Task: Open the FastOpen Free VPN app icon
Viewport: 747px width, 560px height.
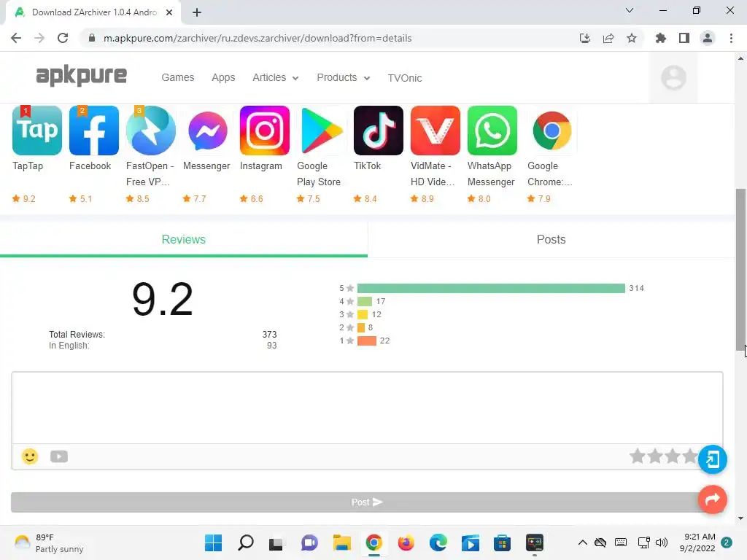Action: tap(151, 131)
